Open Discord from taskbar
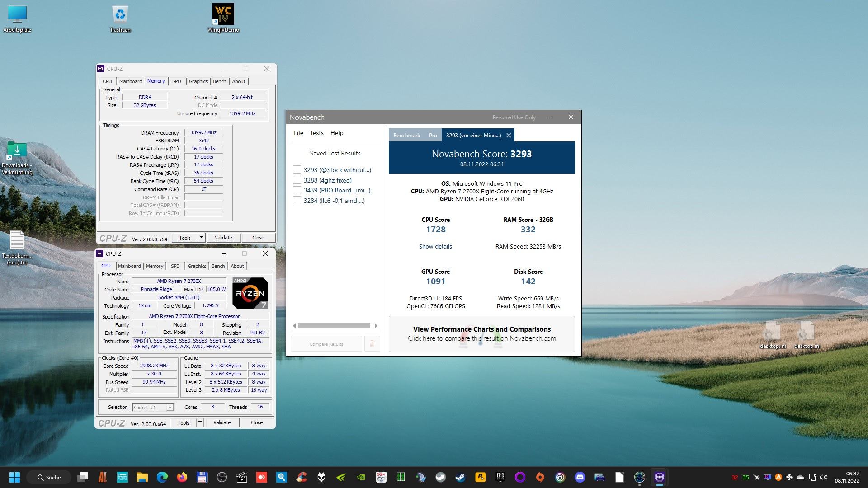The width and height of the screenshot is (868, 488). 580,477
